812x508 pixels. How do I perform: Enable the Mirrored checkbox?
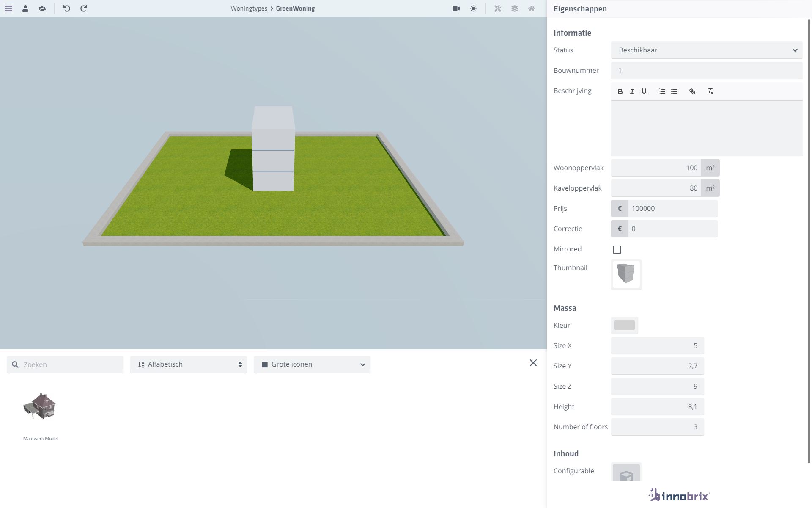click(617, 249)
